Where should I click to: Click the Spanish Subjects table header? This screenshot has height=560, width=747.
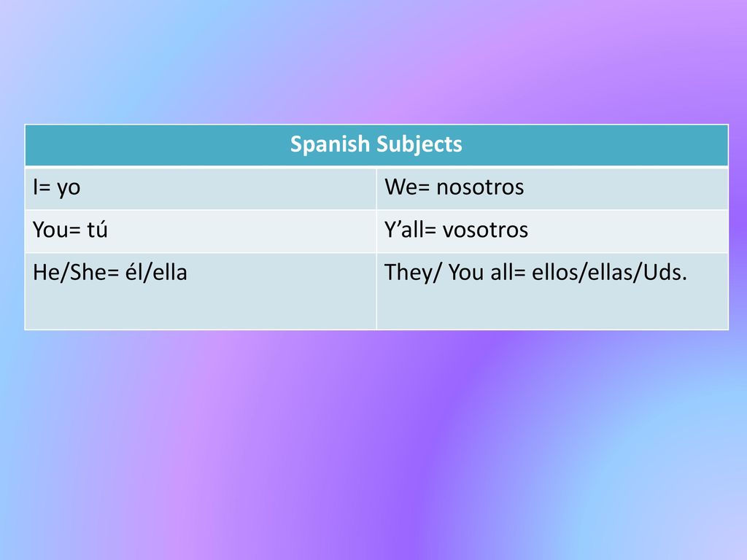[x=376, y=145]
